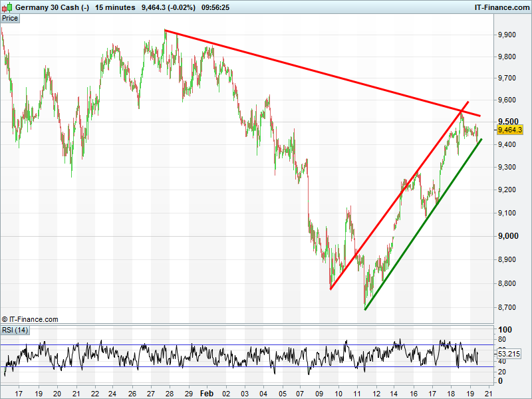
Task: Click the 28 date label on time axis
Action: [170, 393]
